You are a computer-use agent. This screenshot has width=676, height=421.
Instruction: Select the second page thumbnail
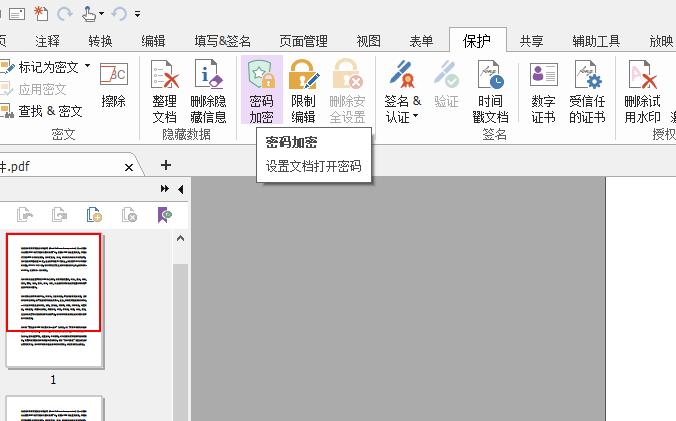tap(54, 408)
